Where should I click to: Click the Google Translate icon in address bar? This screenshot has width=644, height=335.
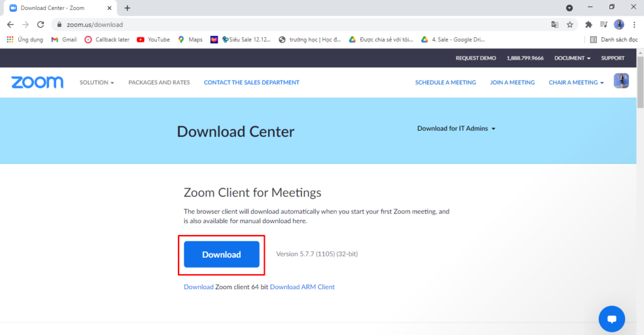point(555,25)
